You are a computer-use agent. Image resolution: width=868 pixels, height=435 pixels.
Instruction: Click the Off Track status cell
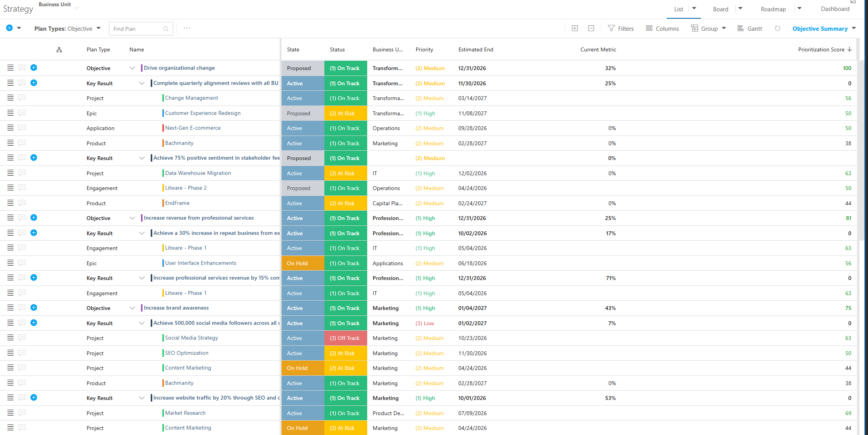pyautogui.click(x=345, y=338)
